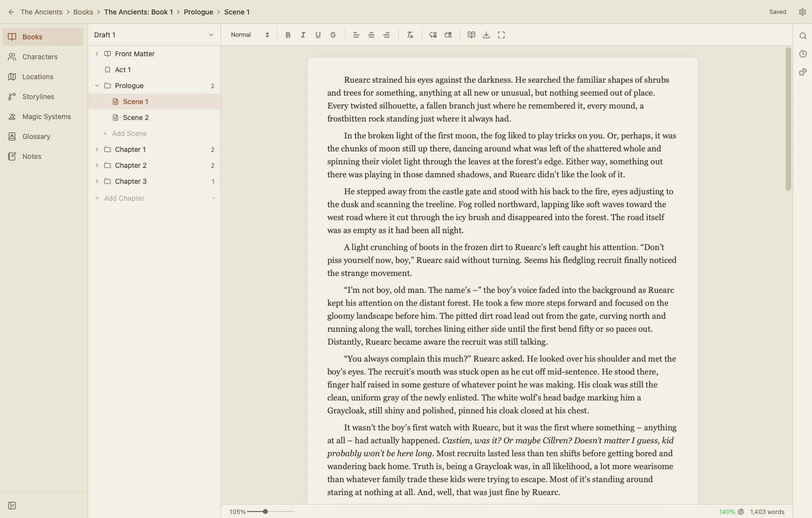Click the Prologue breadcrumb
The width and height of the screenshot is (812, 518).
pyautogui.click(x=198, y=12)
